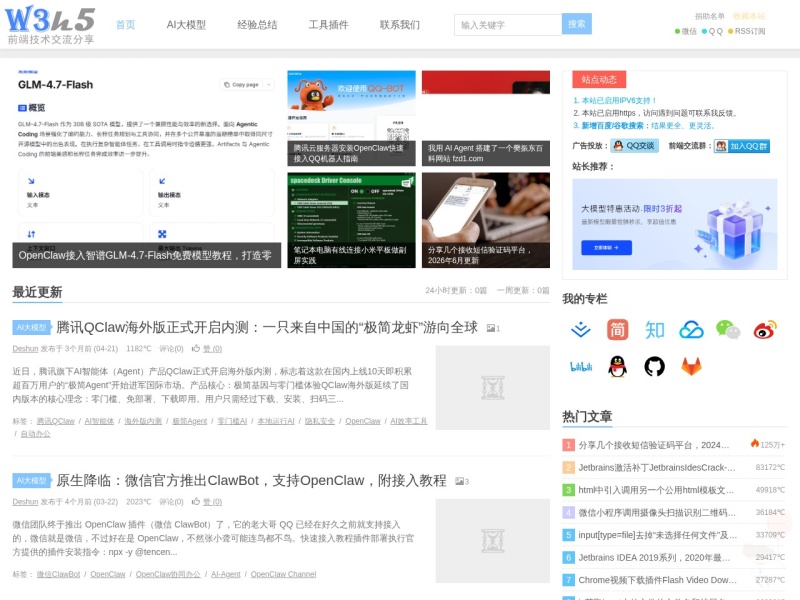Open the GitLab fox column icon
The image size is (800, 600).
point(691,366)
